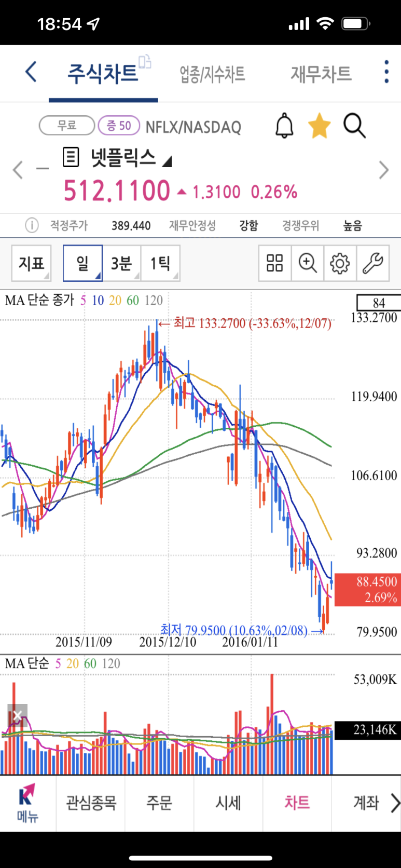Open 관심종목 in bottom navigation

pos(91,803)
